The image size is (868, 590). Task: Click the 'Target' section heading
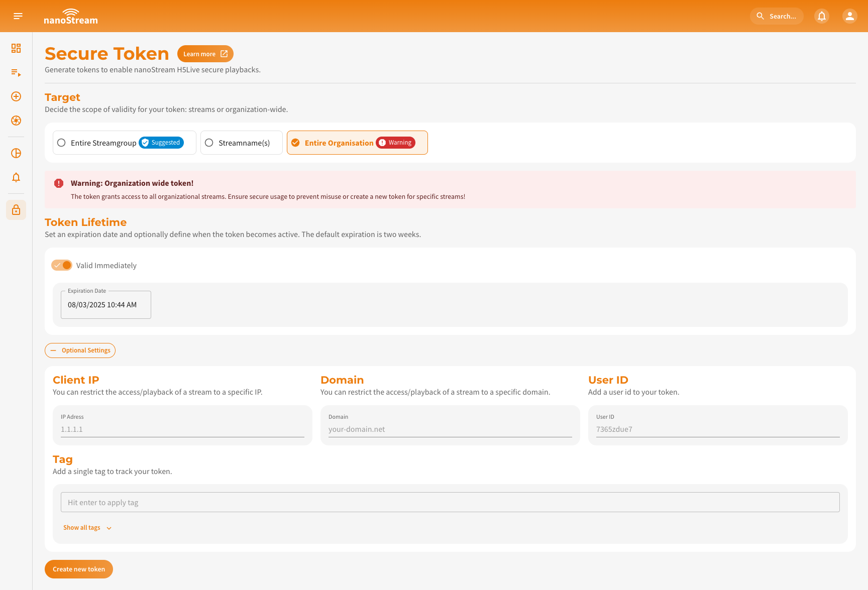(x=62, y=97)
